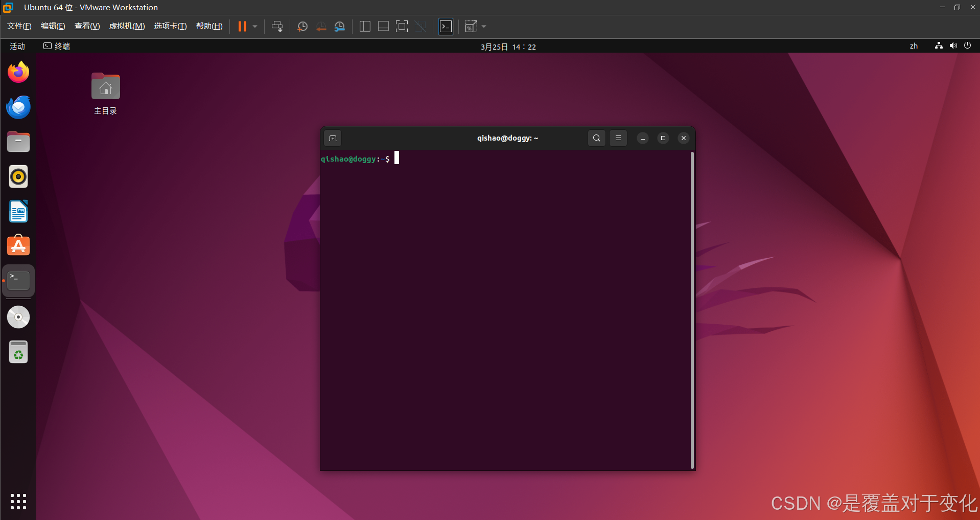The height and width of the screenshot is (520, 980).
Task: Click the terminal title qishao@doggy: ~
Action: pyautogui.click(x=508, y=138)
